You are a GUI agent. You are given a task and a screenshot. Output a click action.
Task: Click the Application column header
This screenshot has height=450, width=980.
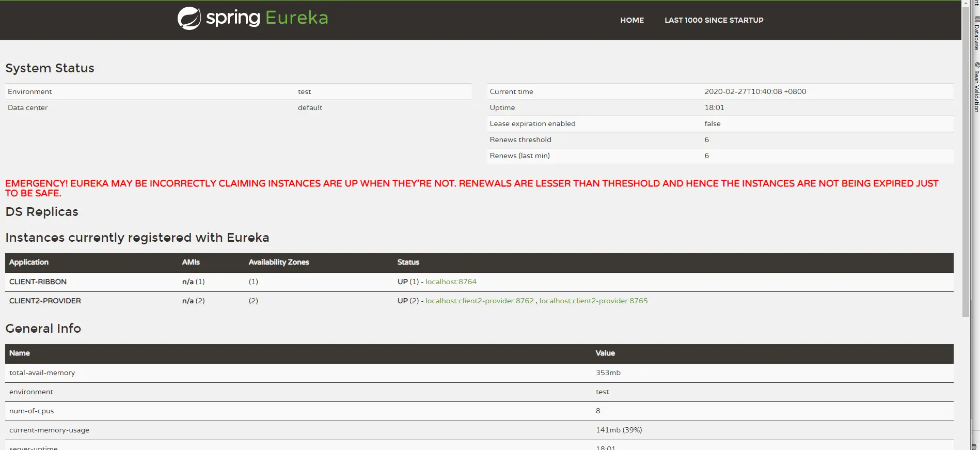(29, 262)
